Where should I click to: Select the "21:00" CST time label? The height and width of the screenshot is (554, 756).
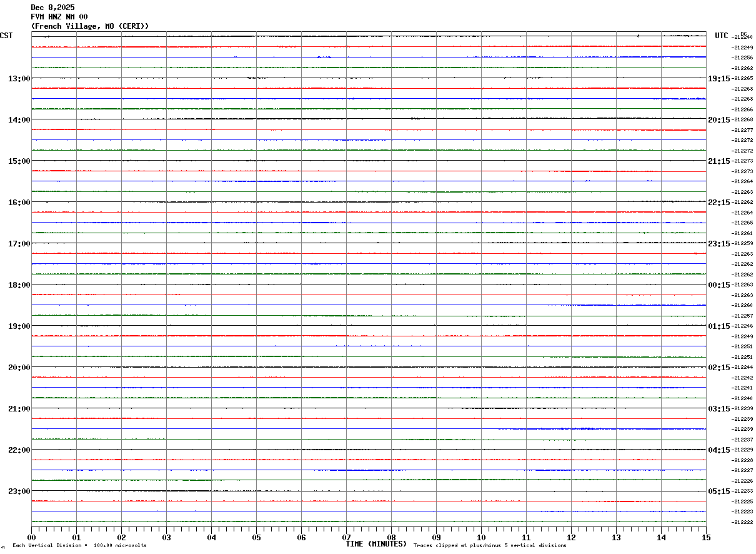point(19,409)
